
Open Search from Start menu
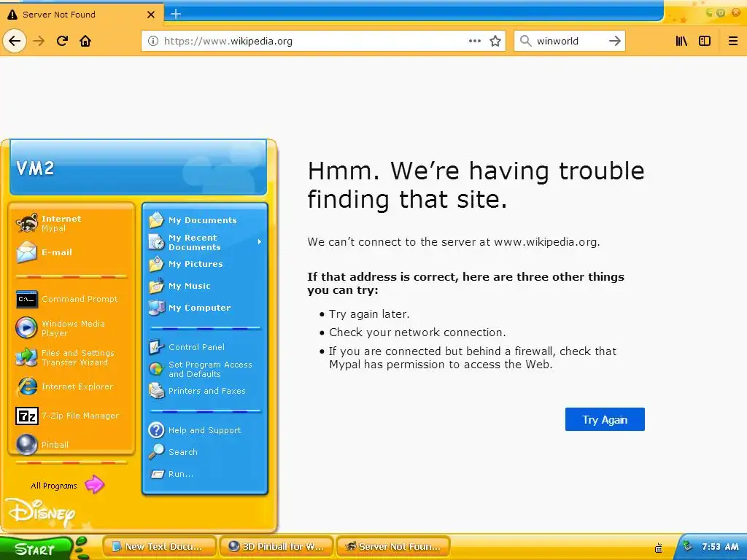[x=205, y=452]
